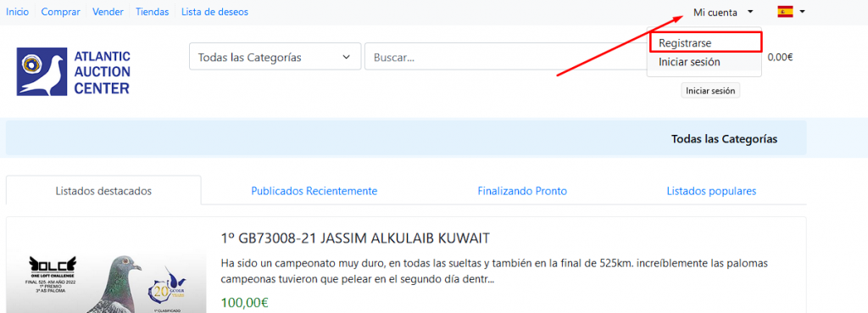Visit the Tiendas link
This screenshot has height=313, width=868.
(153, 12)
